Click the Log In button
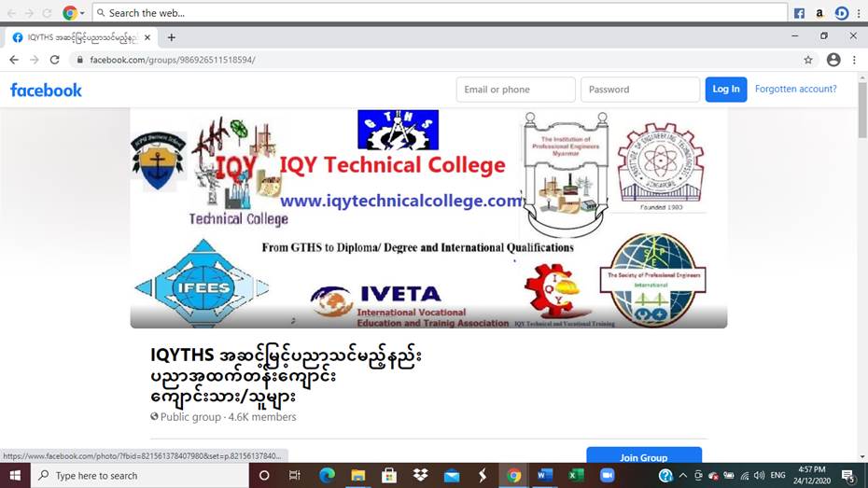868x488 pixels. [x=726, y=90]
